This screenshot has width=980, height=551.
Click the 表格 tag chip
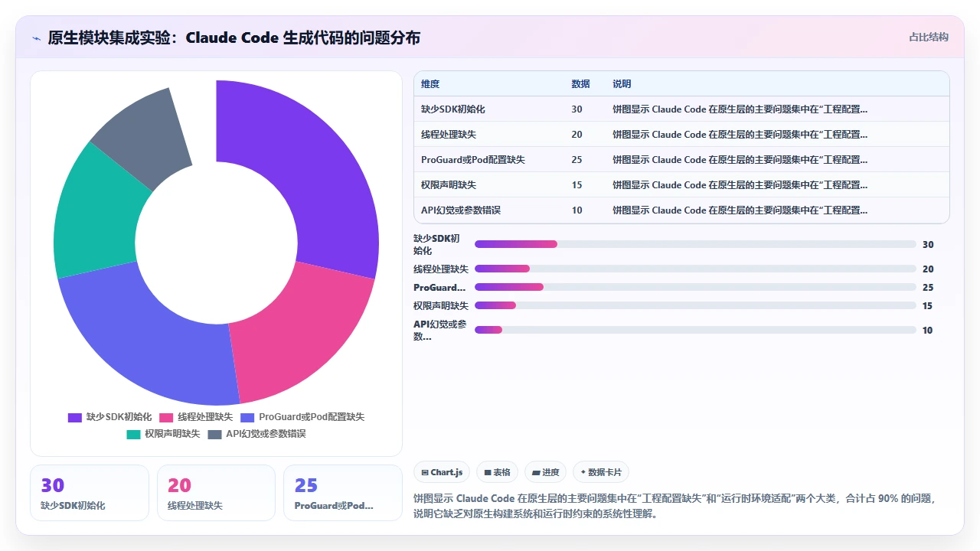click(498, 472)
